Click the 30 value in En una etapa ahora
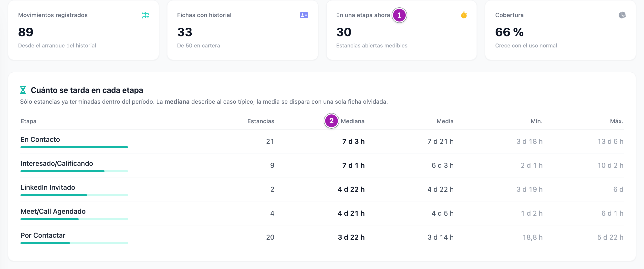The height and width of the screenshot is (269, 644). click(x=344, y=32)
